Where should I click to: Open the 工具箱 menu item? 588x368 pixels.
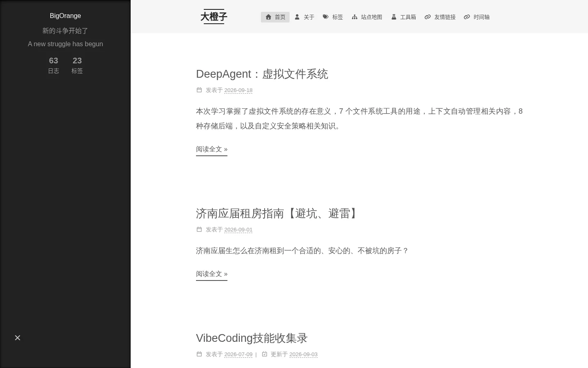[403, 17]
